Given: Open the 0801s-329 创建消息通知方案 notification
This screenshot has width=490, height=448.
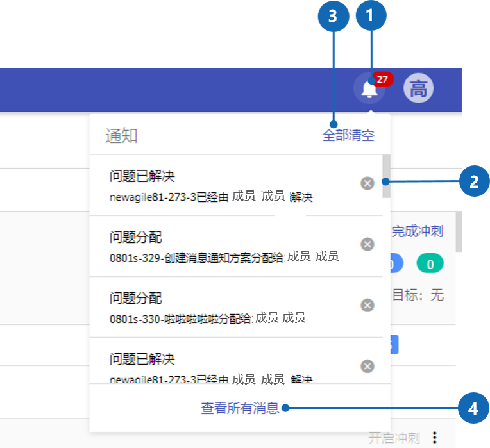Looking at the screenshot, I should point(224,245).
